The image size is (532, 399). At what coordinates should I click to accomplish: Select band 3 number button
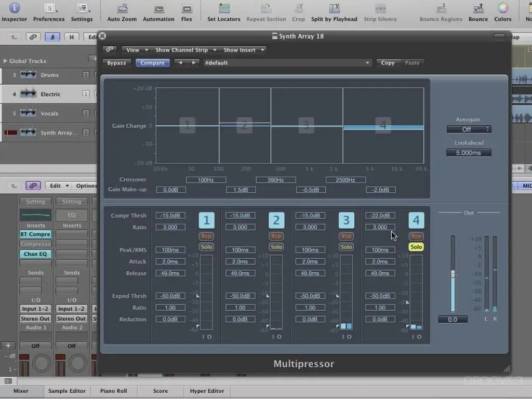click(x=346, y=220)
